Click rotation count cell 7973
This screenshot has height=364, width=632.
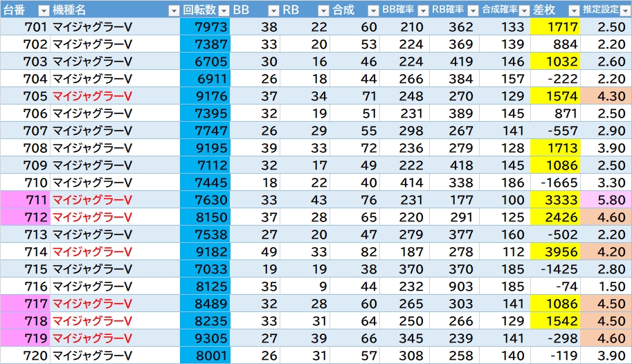(x=205, y=26)
